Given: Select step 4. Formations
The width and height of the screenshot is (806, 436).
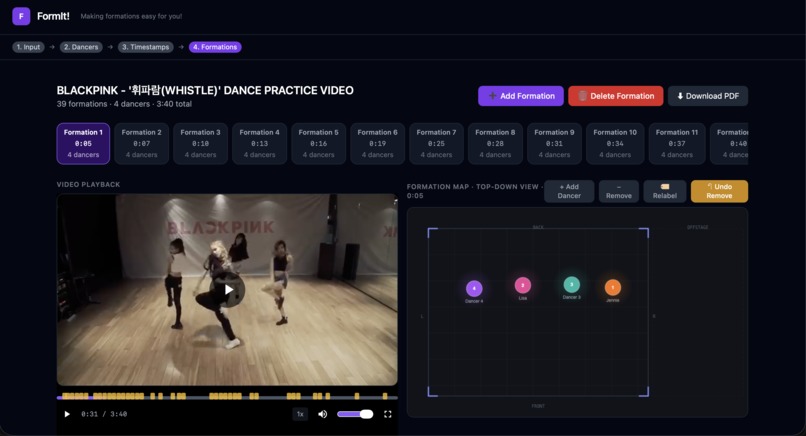Looking at the screenshot, I should pyautogui.click(x=215, y=47).
